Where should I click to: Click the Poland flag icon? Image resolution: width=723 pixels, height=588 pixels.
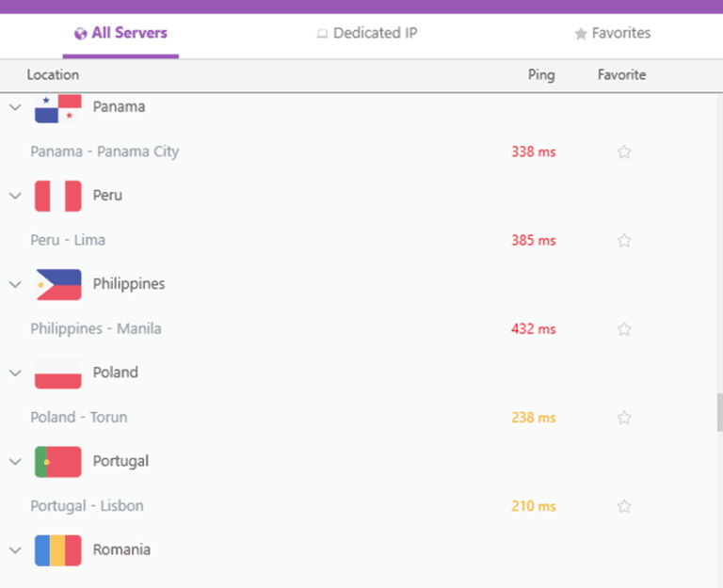57,373
